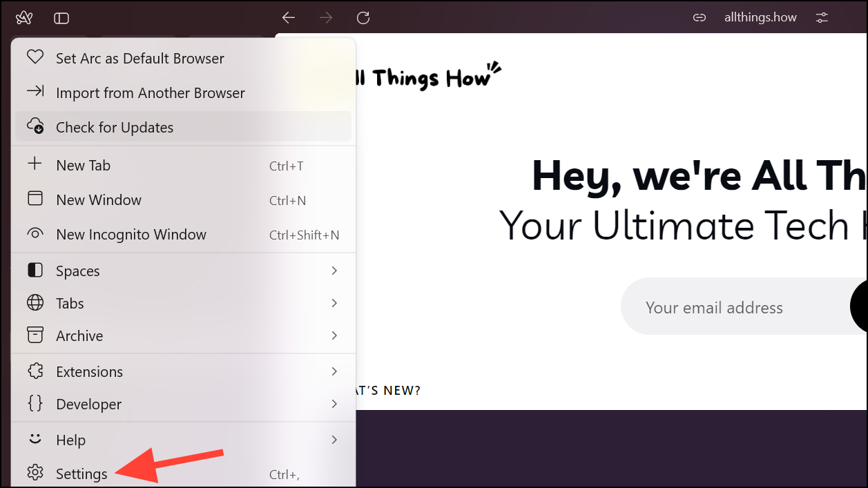Choose Import from Another Browser
This screenshot has width=868, height=488.
(x=183, y=92)
